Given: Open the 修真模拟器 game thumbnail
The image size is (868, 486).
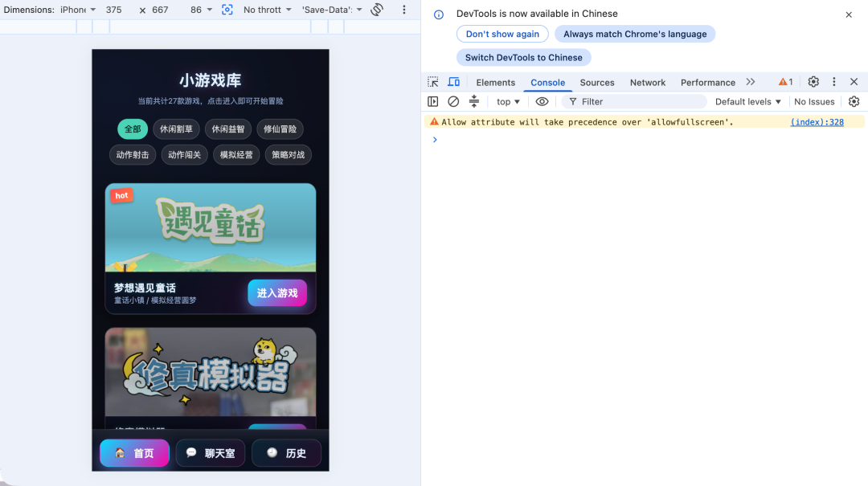Looking at the screenshot, I should (211, 372).
